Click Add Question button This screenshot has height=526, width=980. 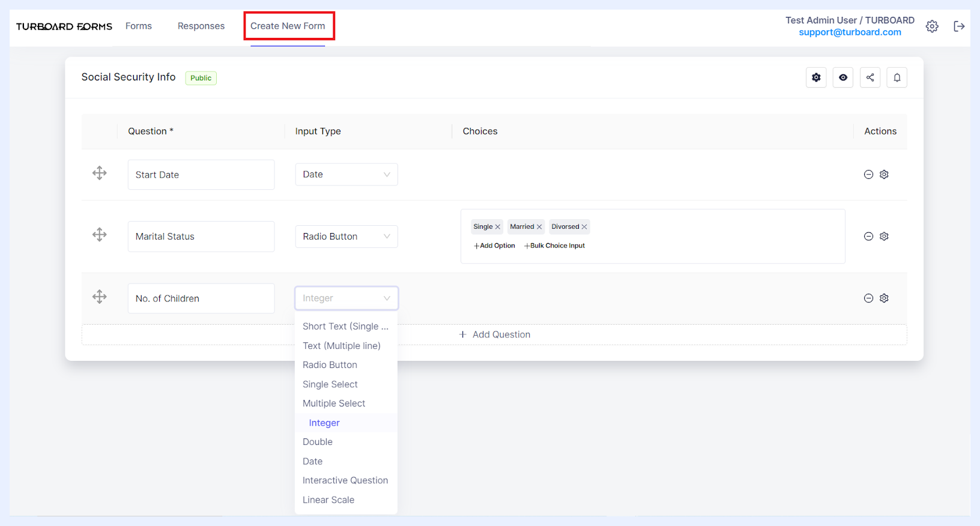(494, 334)
